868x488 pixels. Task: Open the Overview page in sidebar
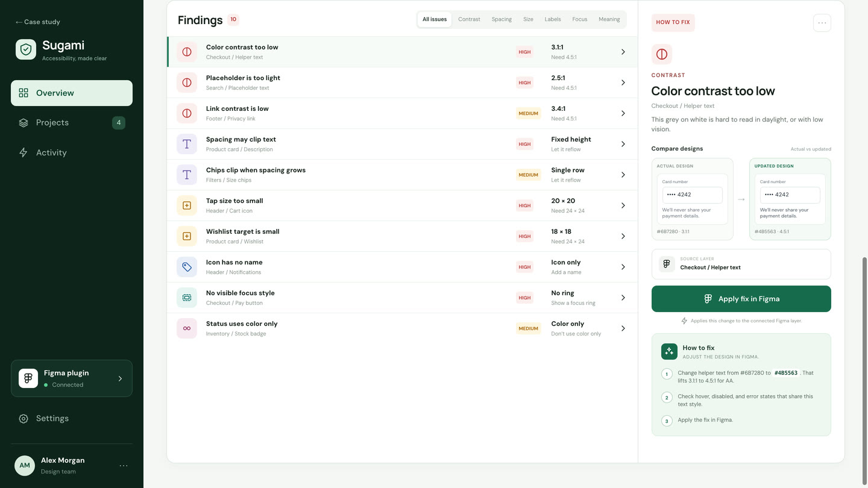click(x=72, y=93)
